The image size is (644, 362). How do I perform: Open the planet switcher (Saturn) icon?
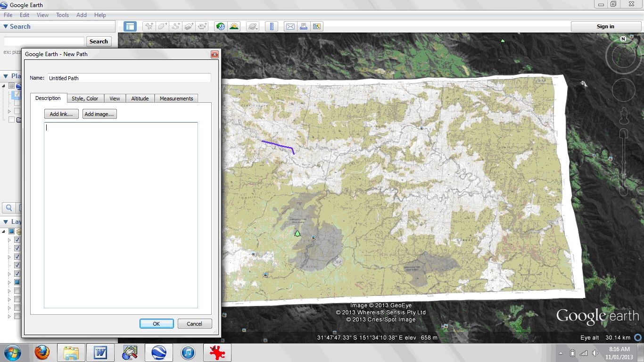(x=253, y=26)
